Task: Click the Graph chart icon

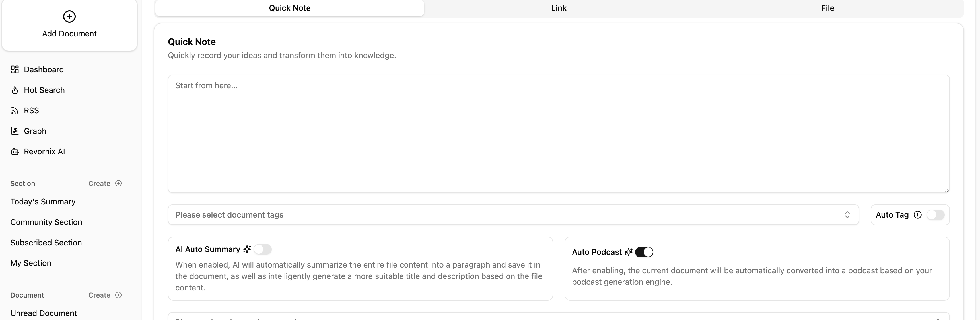Action: [15, 131]
